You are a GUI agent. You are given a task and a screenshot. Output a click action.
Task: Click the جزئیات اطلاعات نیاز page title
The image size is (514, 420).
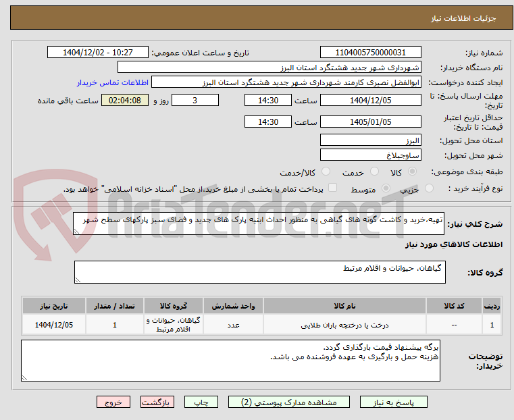point(463,18)
